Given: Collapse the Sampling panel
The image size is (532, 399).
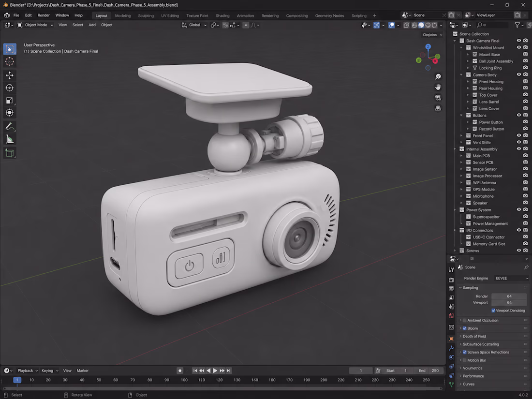Looking at the screenshot, I should [470, 288].
